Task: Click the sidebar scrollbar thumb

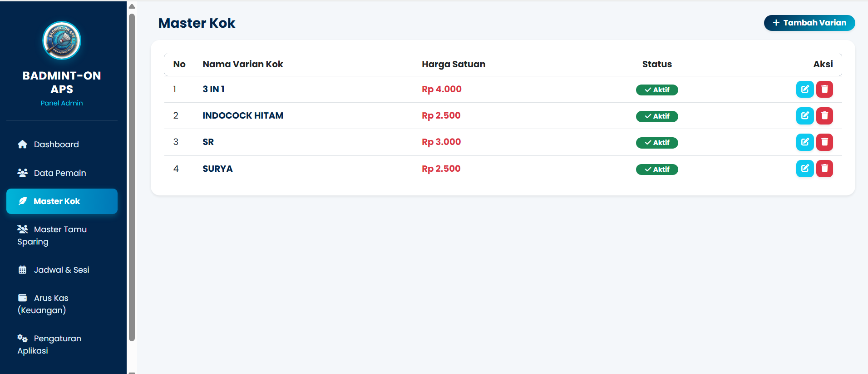Action: pos(132,177)
